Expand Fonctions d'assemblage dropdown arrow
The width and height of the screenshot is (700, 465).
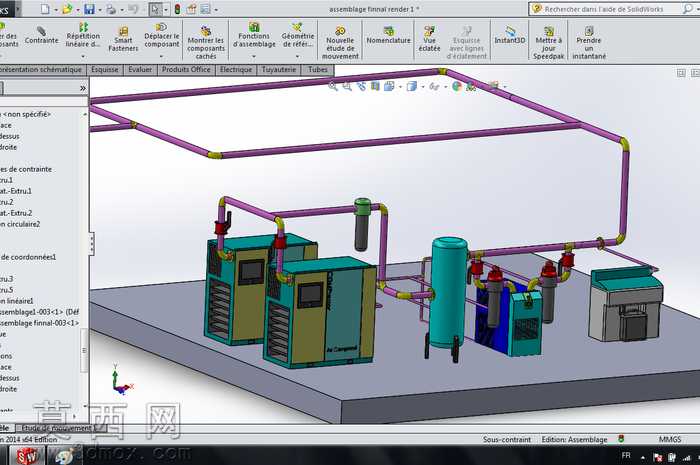254,56
